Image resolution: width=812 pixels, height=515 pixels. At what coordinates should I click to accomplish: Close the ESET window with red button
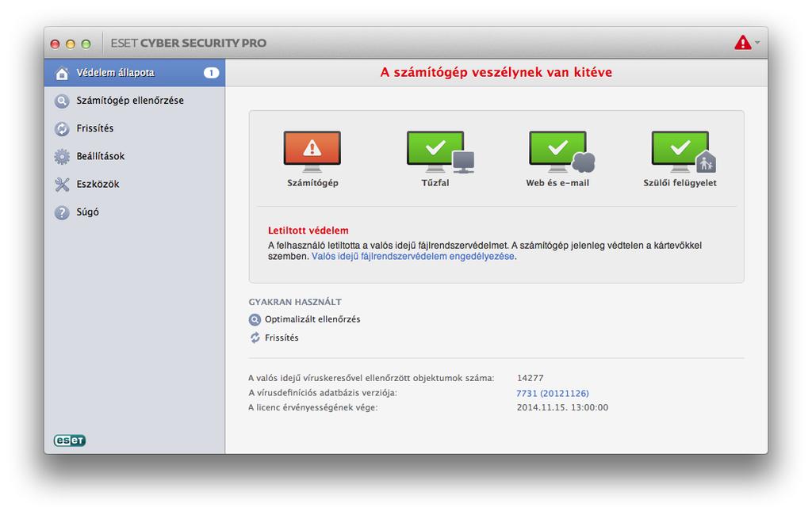(55, 44)
